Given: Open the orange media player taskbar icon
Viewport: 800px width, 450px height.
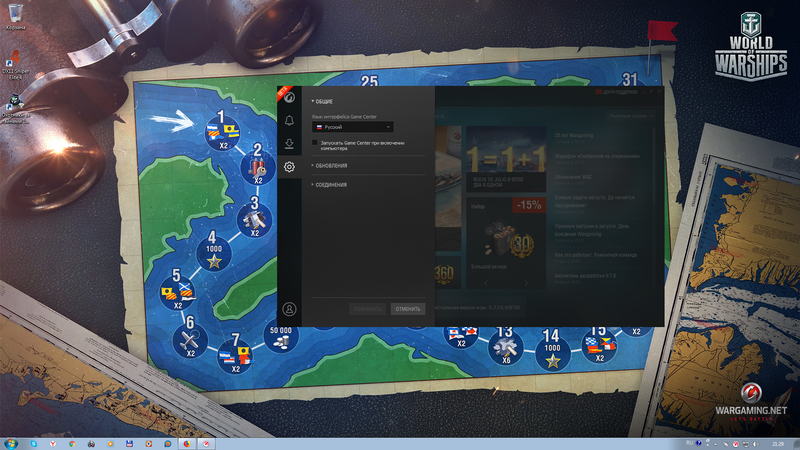Looking at the screenshot, I should [110, 444].
